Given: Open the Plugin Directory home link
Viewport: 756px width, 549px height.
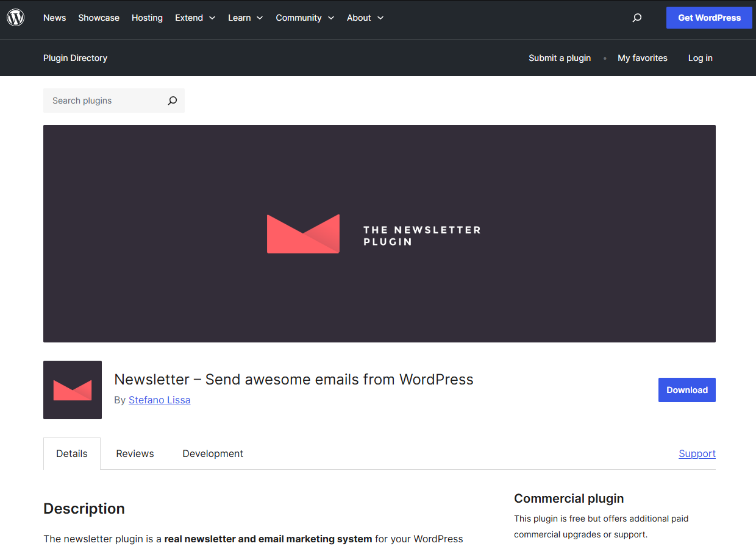Looking at the screenshot, I should pos(75,58).
